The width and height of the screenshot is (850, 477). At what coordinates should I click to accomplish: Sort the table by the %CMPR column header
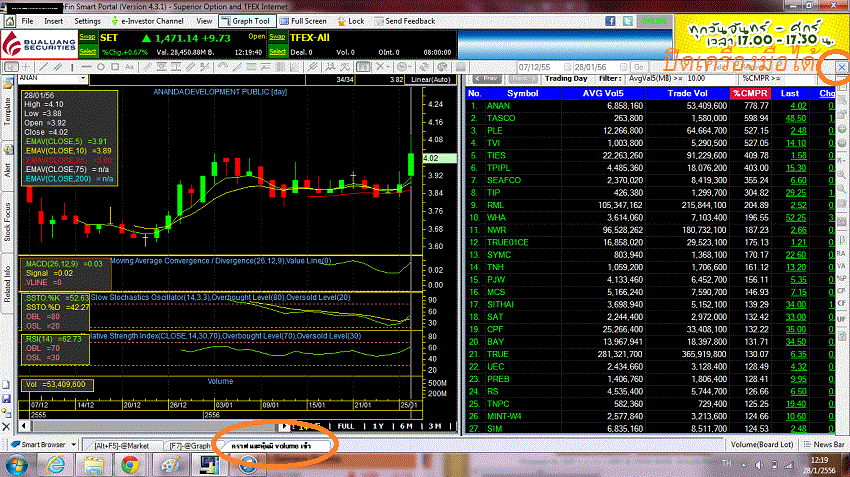click(x=750, y=93)
